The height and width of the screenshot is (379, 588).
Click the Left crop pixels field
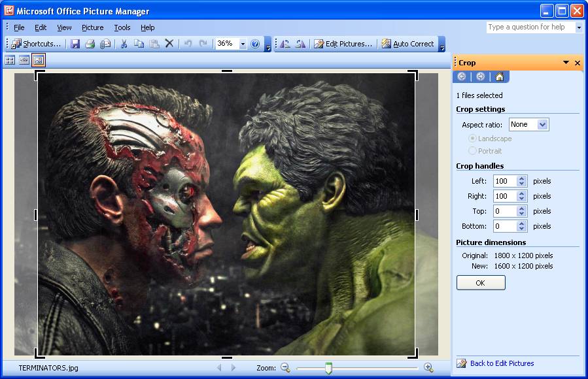(x=505, y=181)
